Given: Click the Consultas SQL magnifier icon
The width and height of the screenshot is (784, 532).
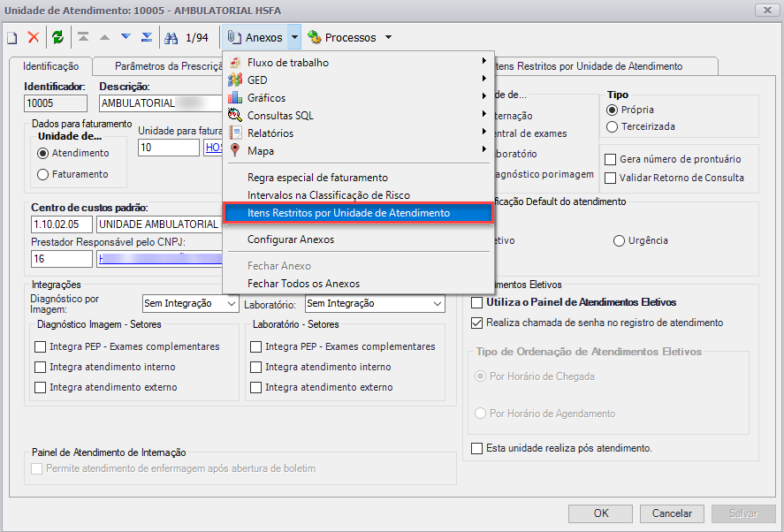Looking at the screenshot, I should pos(235,115).
